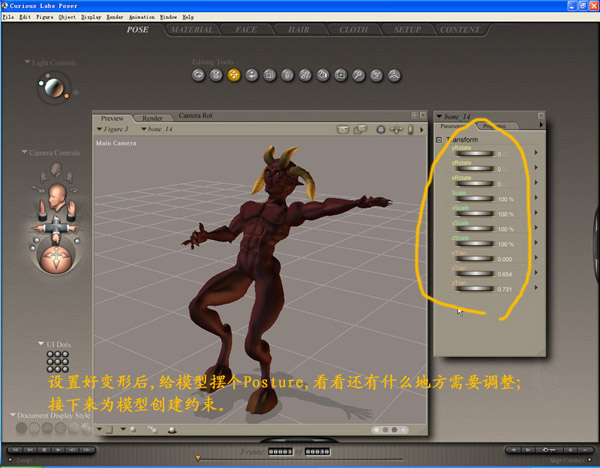Collapse the Document Display Style section

point(12,414)
